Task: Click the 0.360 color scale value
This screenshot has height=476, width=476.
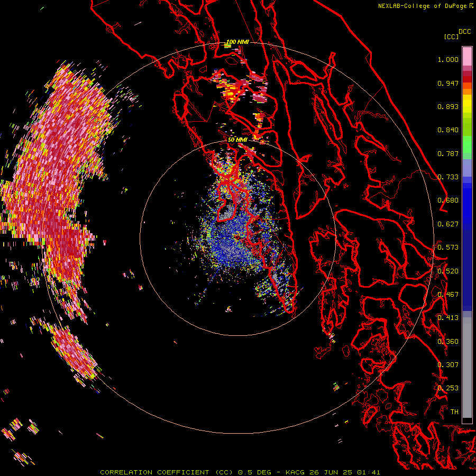Action: (448, 342)
